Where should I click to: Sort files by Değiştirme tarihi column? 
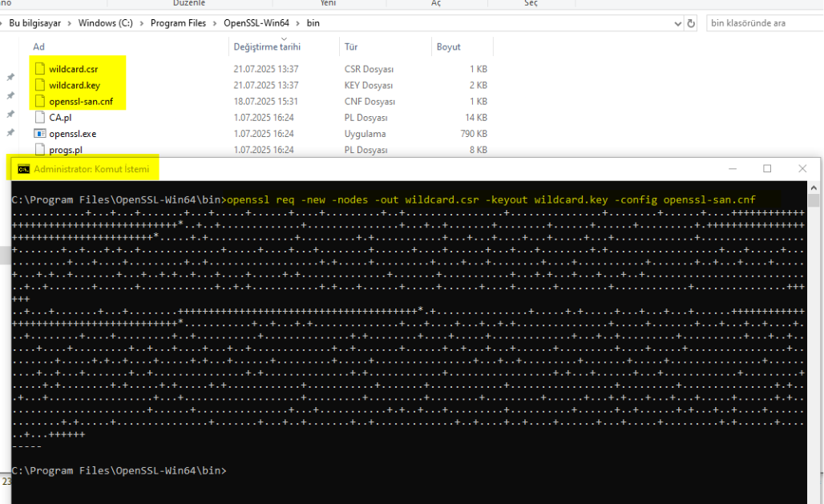pos(267,46)
